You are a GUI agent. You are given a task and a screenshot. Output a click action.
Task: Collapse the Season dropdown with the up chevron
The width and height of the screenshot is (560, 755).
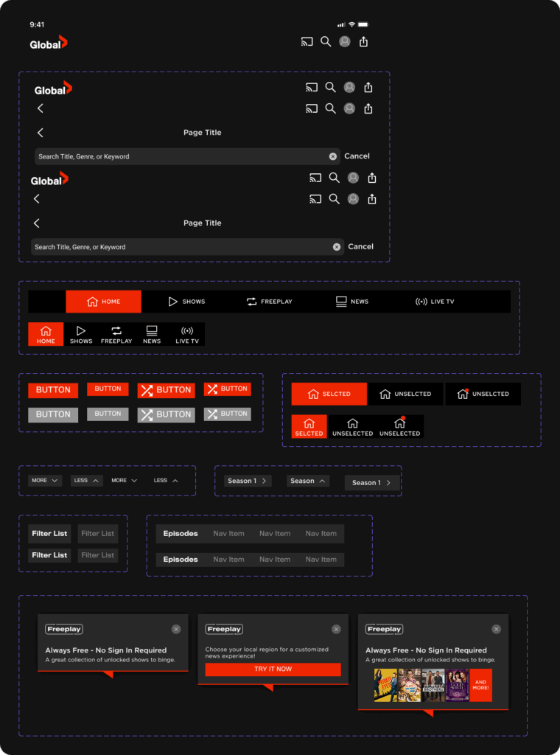point(307,481)
